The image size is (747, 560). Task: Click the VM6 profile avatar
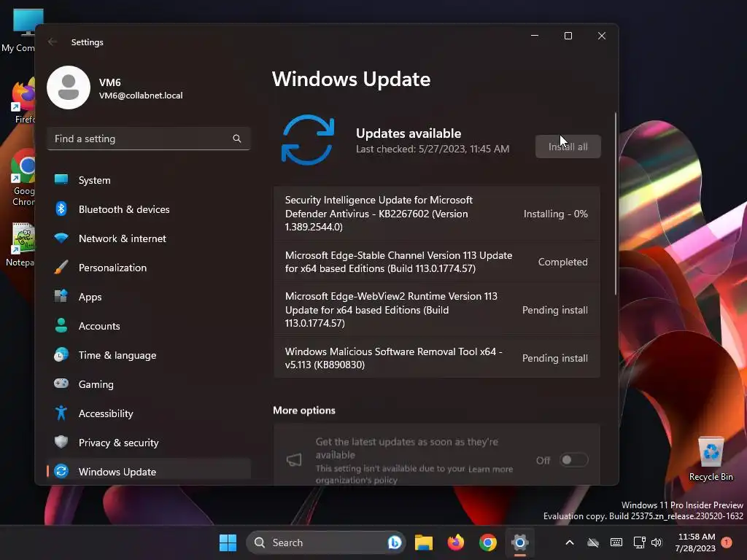point(69,87)
